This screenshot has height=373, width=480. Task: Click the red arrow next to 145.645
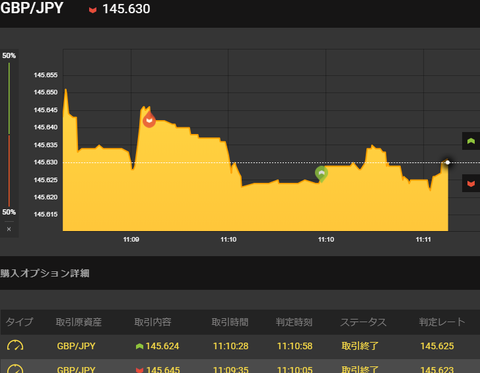click(x=139, y=370)
